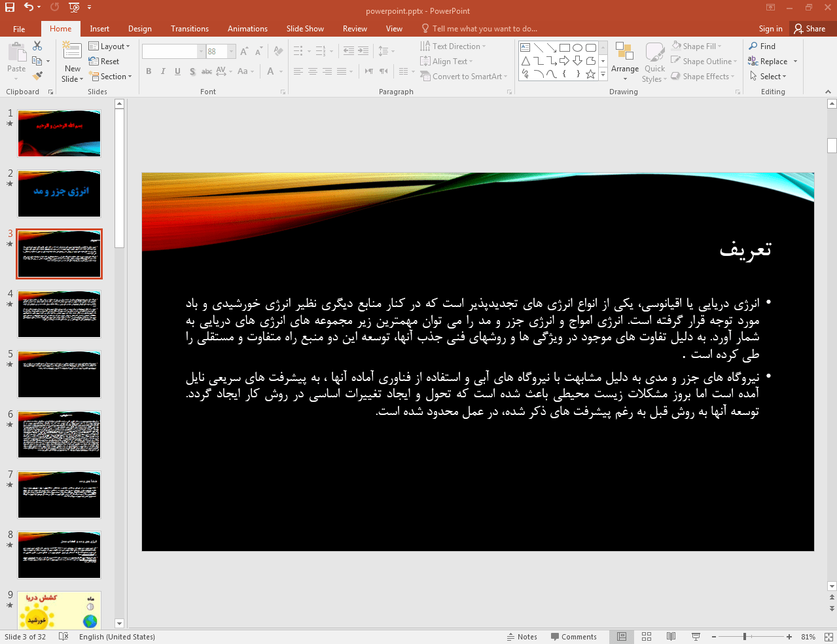Select slide 4 thumbnail
This screenshot has height=644, width=837.
[60, 314]
